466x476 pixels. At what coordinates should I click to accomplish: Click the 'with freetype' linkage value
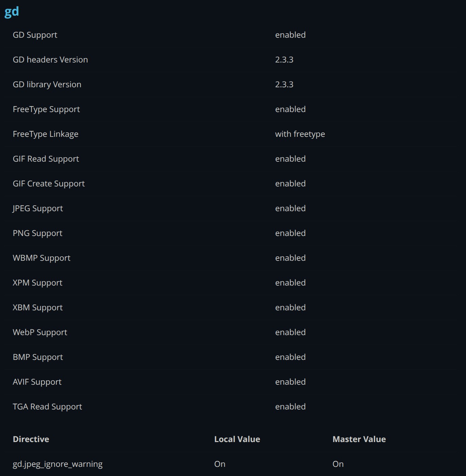pos(300,134)
